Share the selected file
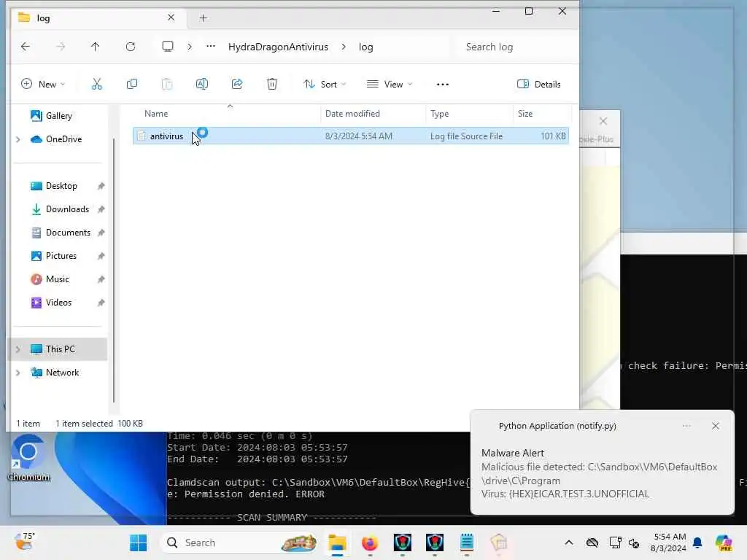Screen dimensions: 747x560 [237, 85]
